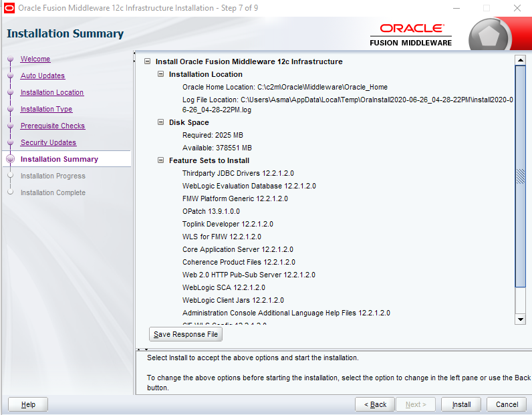Click the Oracle Fusion Middleware logo
This screenshot has width=532, height=415.
click(411, 35)
